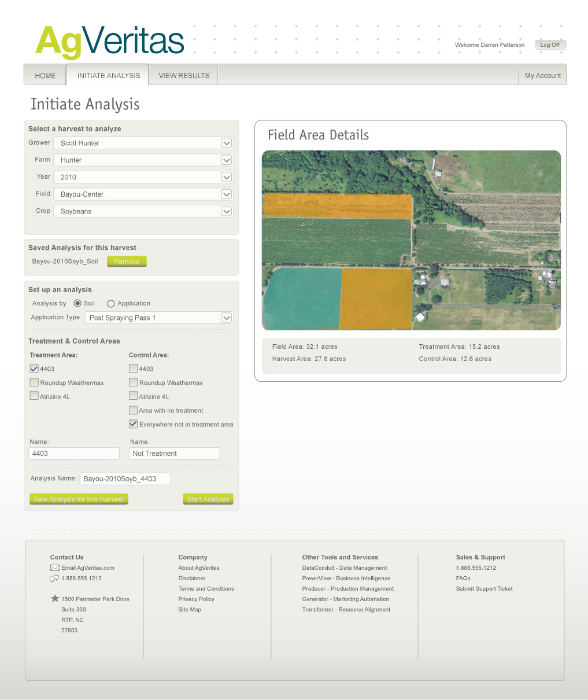588x700 pixels.
Task: Click New Analysis for this Harvest
Action: coord(79,499)
